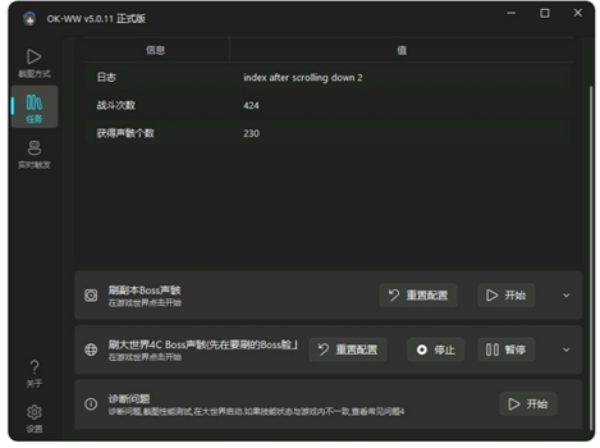Stop the 刷大世界4C Boss声骸 task
600x448 pixels.
pos(436,350)
